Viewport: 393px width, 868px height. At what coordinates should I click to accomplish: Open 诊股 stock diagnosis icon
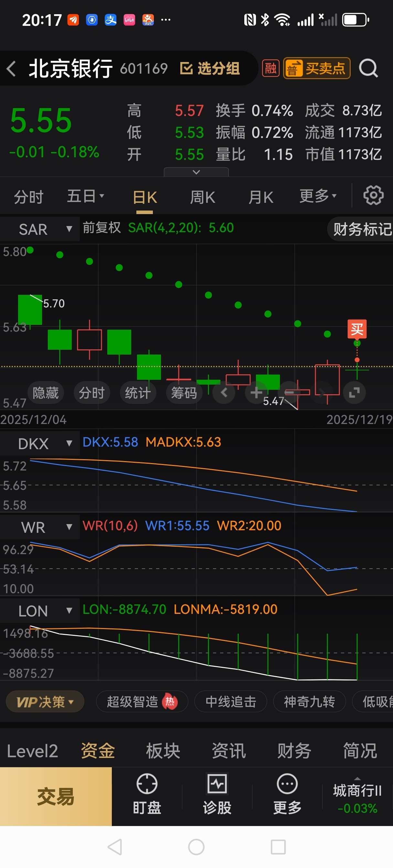(x=217, y=794)
